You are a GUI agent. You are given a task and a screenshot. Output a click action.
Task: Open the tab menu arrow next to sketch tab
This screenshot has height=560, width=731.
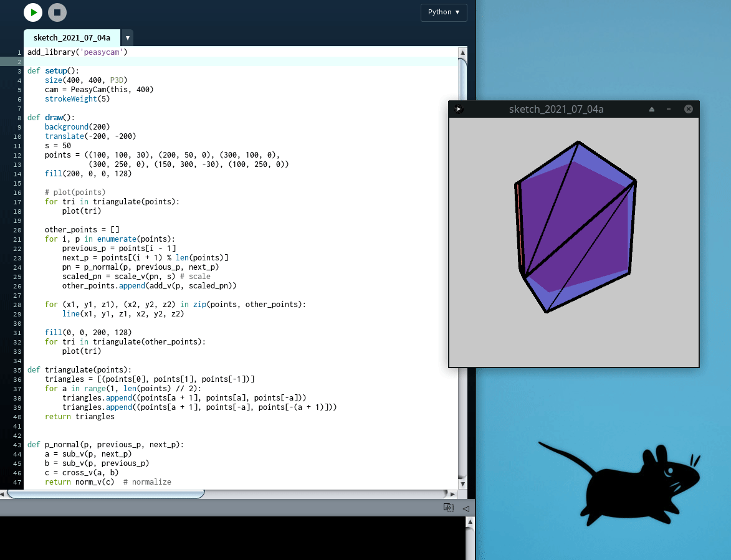[127, 38]
